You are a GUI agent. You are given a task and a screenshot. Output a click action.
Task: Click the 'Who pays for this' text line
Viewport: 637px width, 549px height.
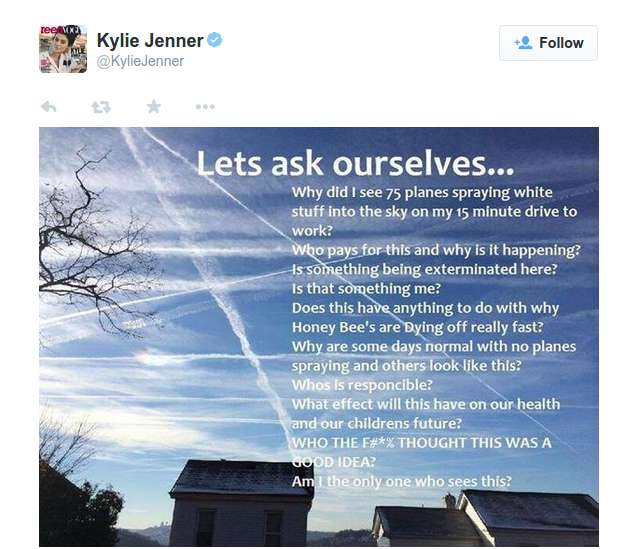point(436,250)
